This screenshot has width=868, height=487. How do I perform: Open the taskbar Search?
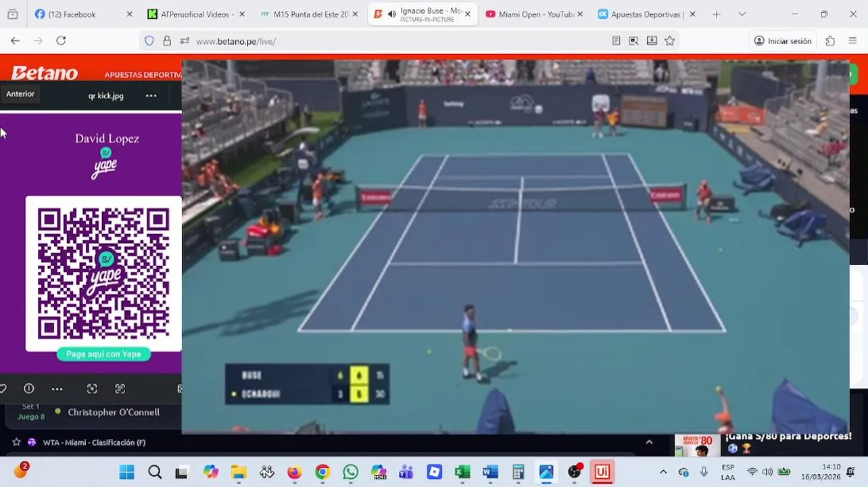click(x=155, y=471)
